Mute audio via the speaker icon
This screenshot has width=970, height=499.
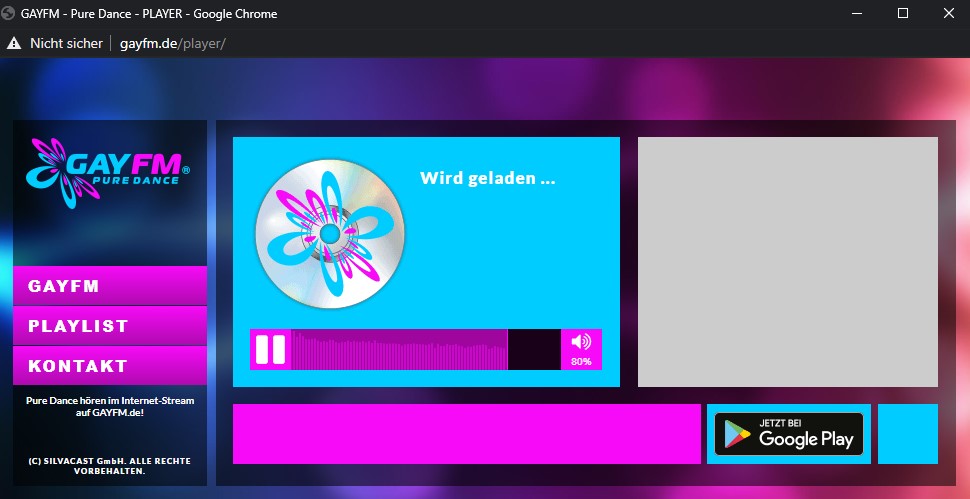[x=581, y=342]
